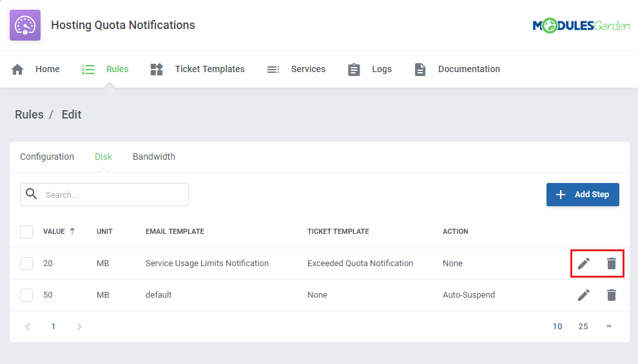Click the ModulesGarden logo

581,26
